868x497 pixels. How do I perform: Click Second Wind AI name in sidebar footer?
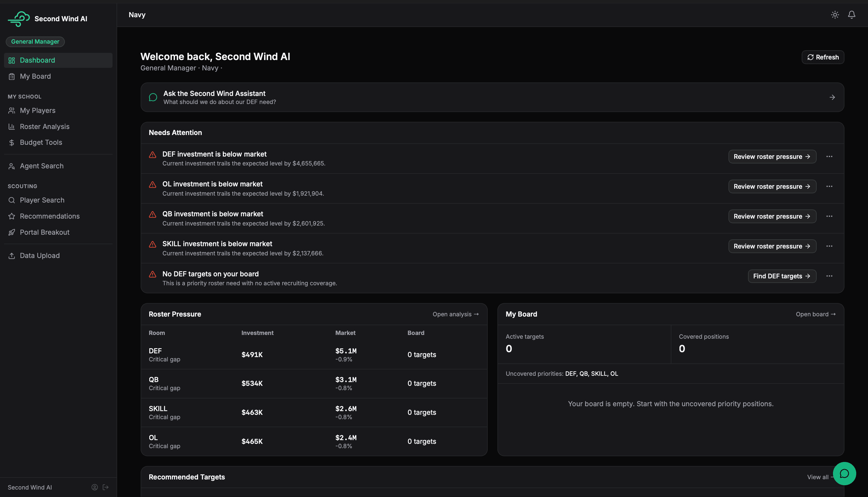click(x=30, y=488)
